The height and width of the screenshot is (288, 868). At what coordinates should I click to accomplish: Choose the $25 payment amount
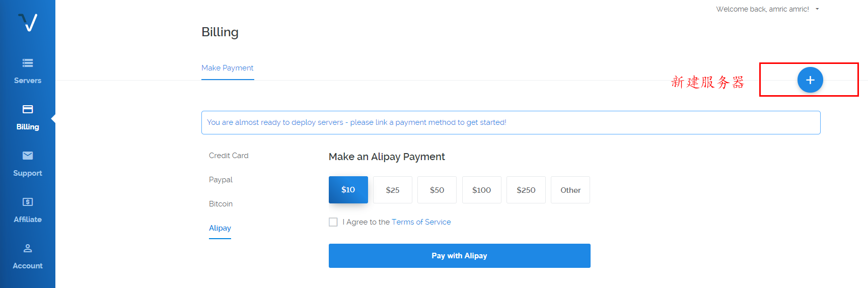(393, 190)
